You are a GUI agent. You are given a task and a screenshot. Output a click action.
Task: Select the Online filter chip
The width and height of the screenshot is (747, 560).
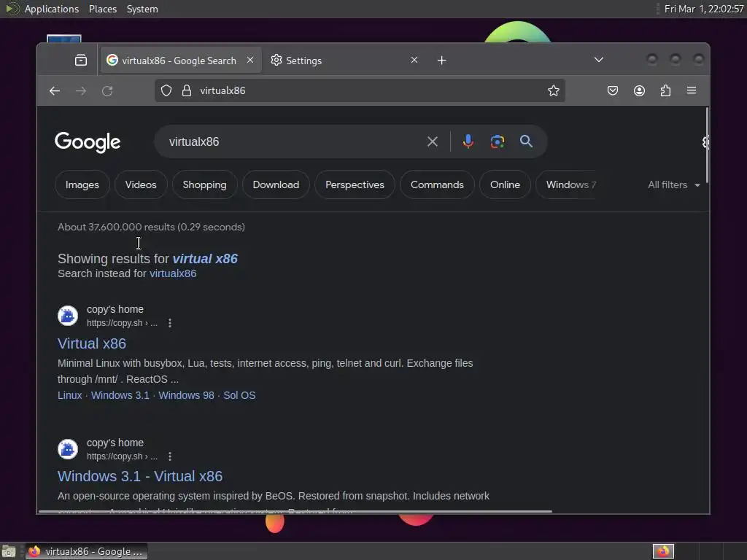[x=505, y=184]
